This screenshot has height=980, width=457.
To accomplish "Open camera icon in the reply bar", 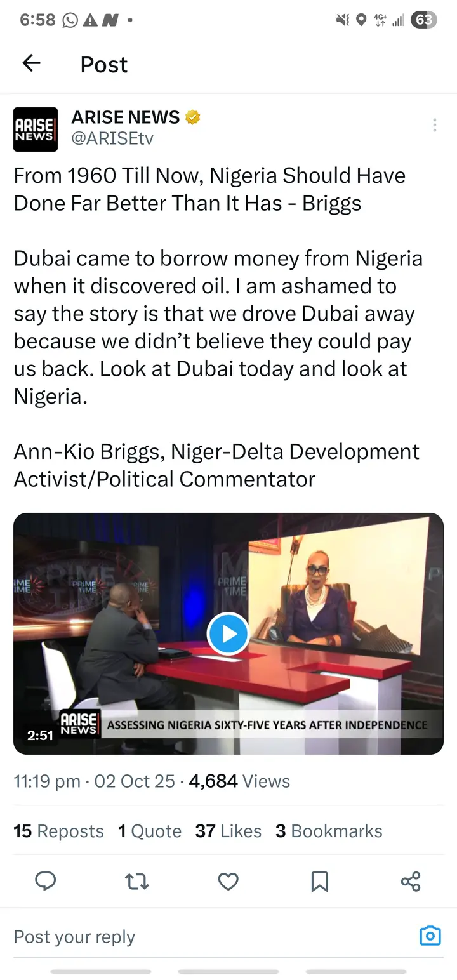I will tap(430, 936).
